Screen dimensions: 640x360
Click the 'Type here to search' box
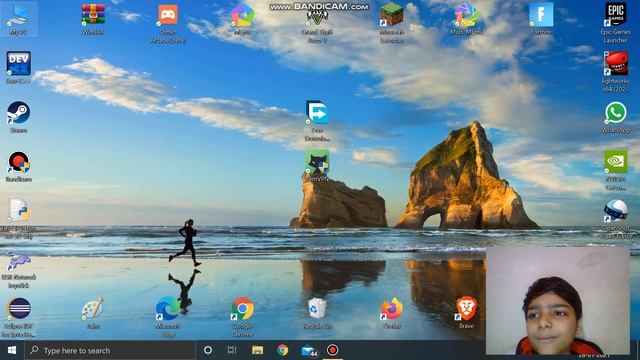[110, 350]
